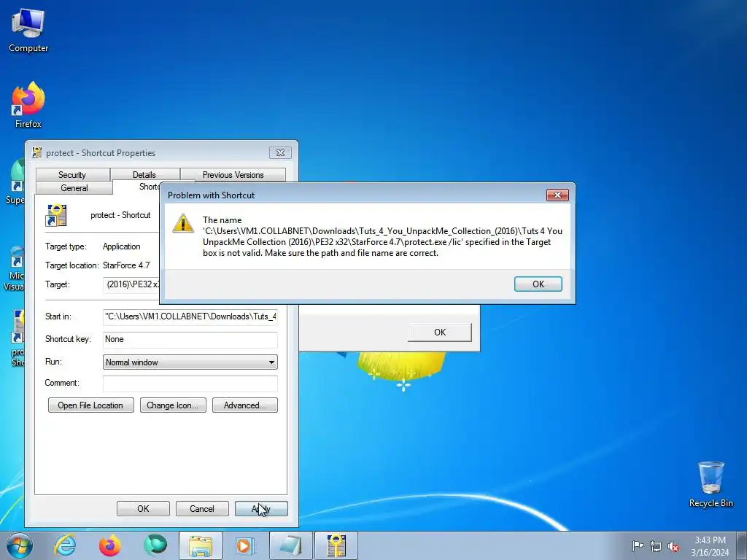The height and width of the screenshot is (560, 747).
Task: Open the Advanced... shortcut options
Action: point(245,405)
